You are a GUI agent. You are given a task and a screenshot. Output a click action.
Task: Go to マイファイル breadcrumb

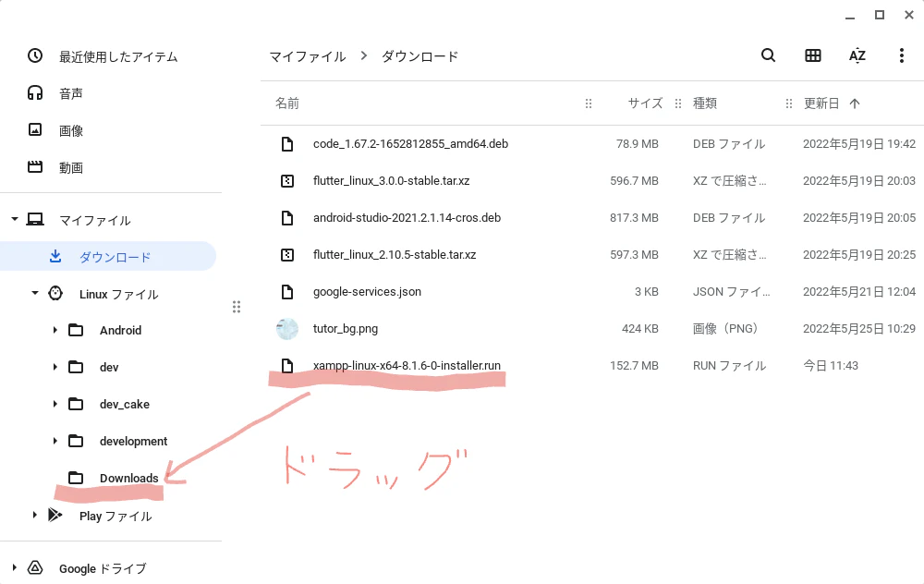point(307,56)
